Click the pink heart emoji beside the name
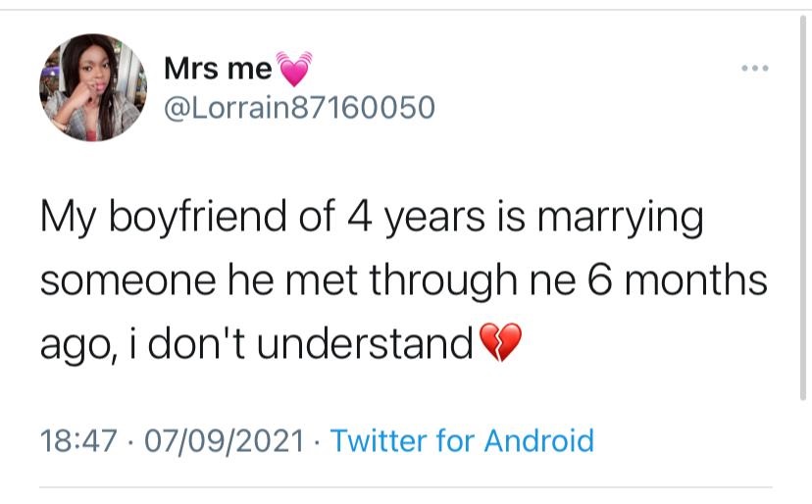Screen dimensions: 812x504 pos(293,69)
